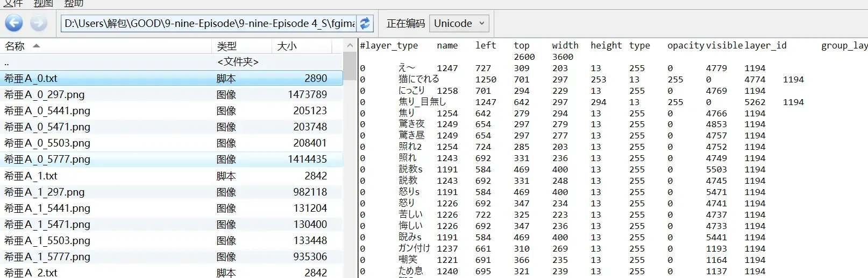Image resolution: width=868 pixels, height=278 pixels.
Task: Click the layer name 苦しい in the preview
Action: pos(410,215)
